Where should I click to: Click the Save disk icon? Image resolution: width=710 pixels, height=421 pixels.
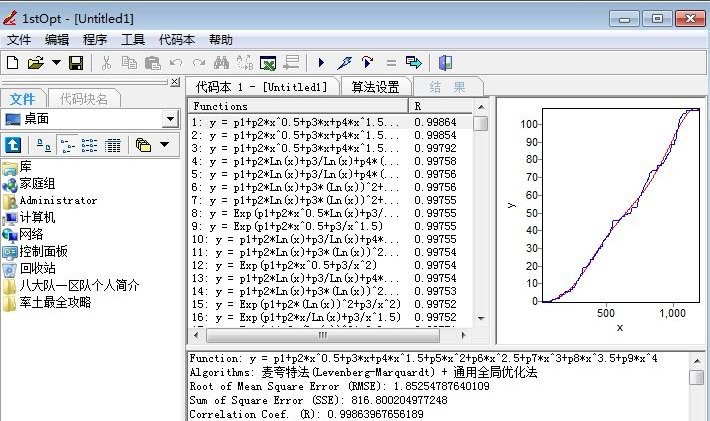pos(75,63)
